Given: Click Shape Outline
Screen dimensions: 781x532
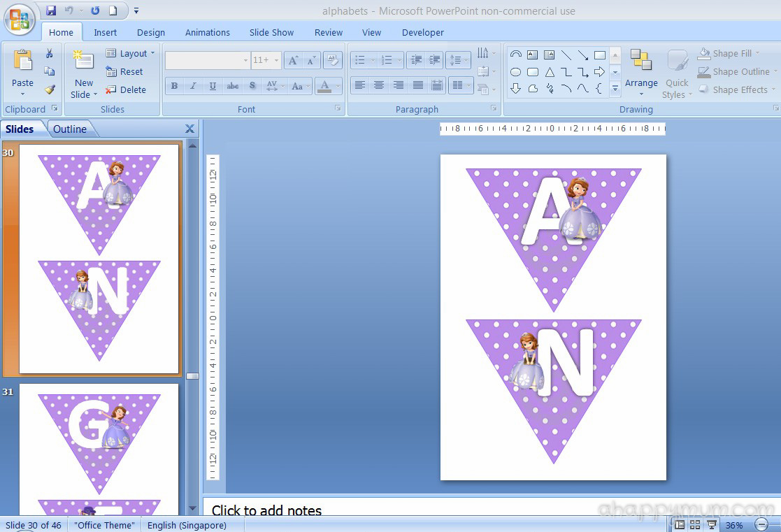Looking at the screenshot, I should tap(738, 72).
